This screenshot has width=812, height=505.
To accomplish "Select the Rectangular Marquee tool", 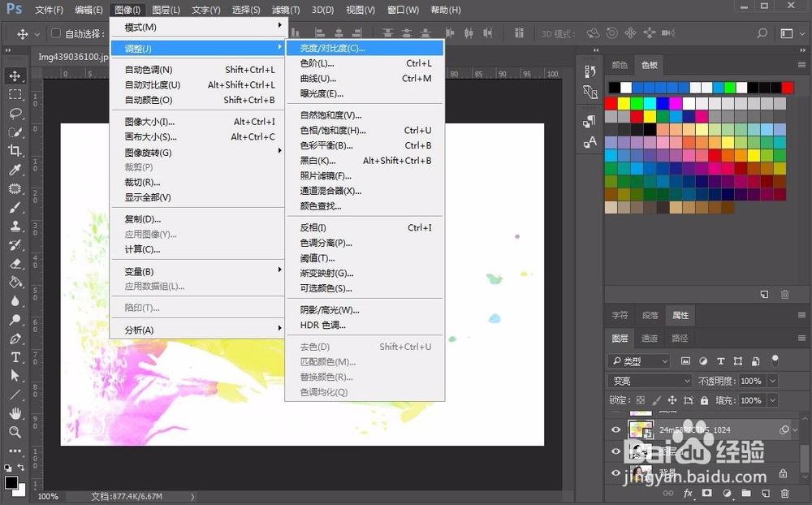I will click(15, 94).
